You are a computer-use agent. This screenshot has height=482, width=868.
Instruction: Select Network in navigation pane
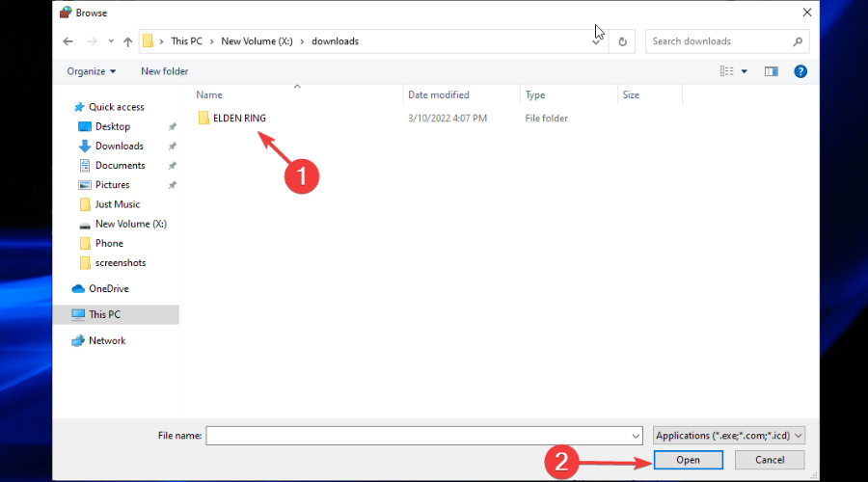click(107, 340)
